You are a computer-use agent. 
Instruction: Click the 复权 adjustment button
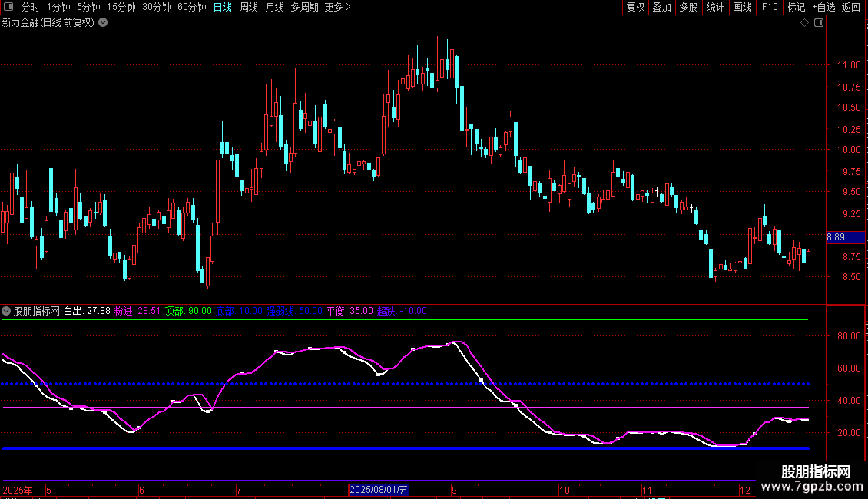pyautogui.click(x=635, y=7)
